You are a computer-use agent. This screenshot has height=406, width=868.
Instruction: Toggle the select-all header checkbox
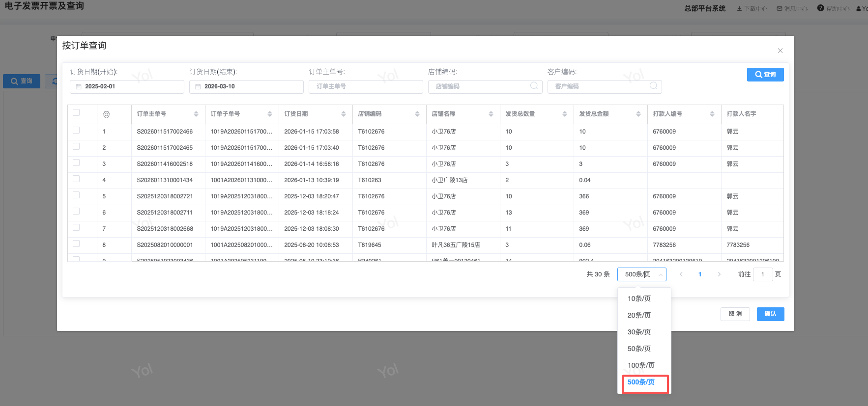(76, 113)
